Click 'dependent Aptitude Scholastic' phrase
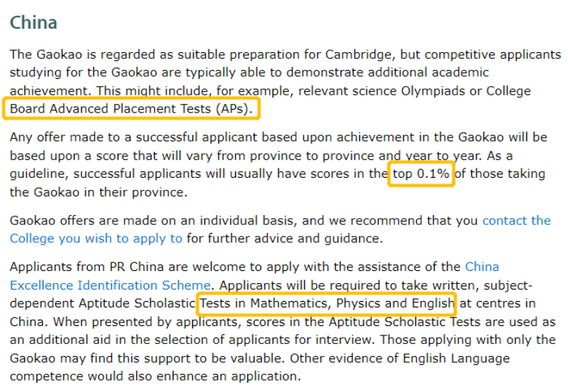 pos(103,303)
